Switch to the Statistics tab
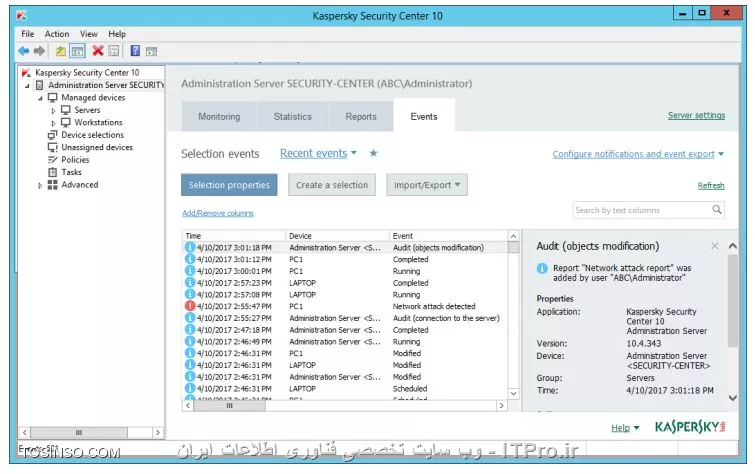This screenshot has width=755, height=474. (x=293, y=117)
